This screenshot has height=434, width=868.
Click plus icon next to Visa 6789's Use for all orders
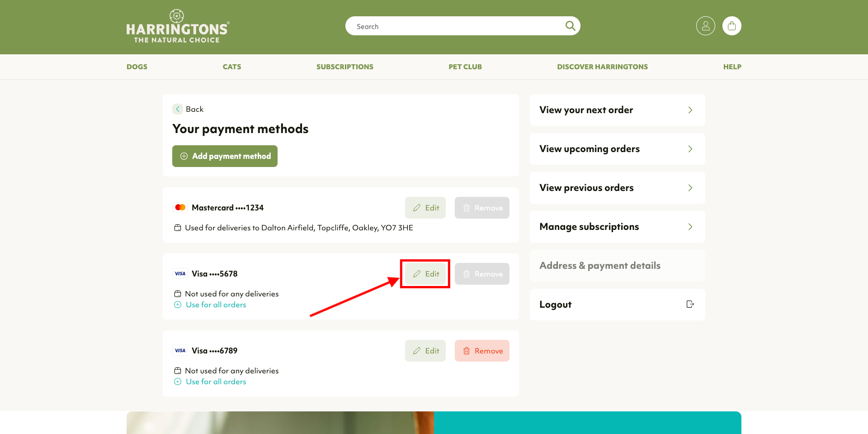(178, 382)
